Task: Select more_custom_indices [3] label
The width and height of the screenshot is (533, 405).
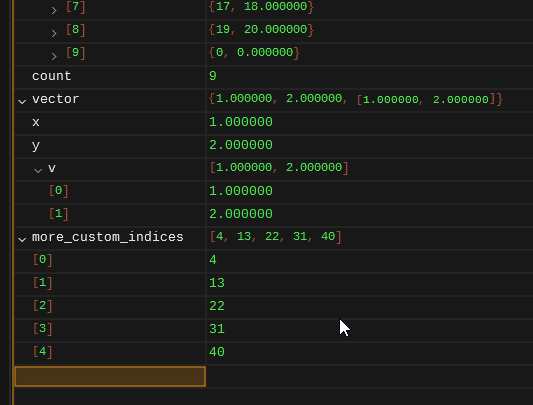Action: pos(43,329)
